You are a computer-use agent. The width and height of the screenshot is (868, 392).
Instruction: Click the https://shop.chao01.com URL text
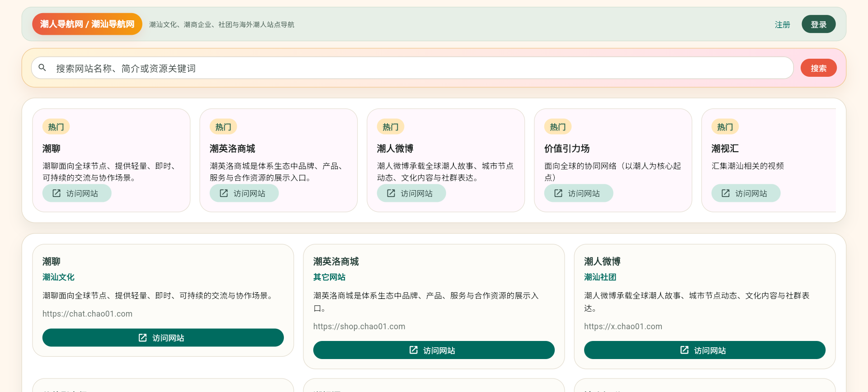point(359,327)
